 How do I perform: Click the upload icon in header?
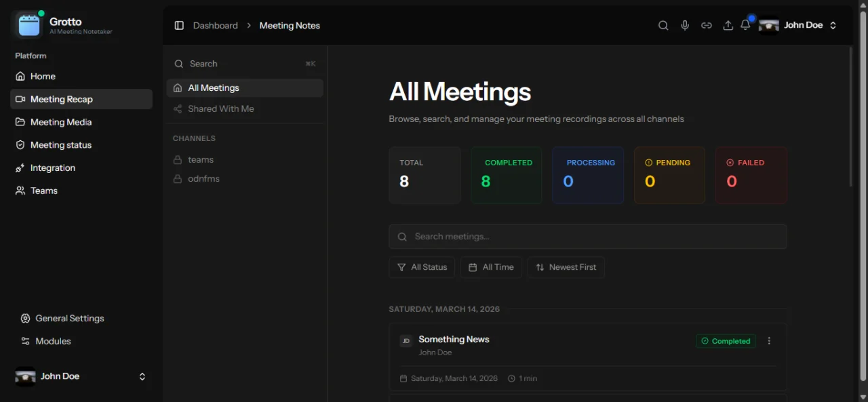point(728,25)
